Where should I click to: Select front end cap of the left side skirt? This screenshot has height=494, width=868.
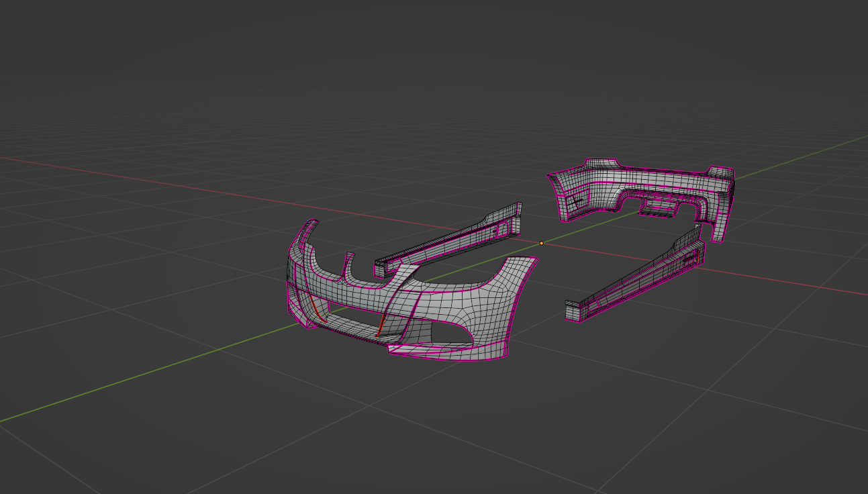pyautogui.click(x=381, y=266)
